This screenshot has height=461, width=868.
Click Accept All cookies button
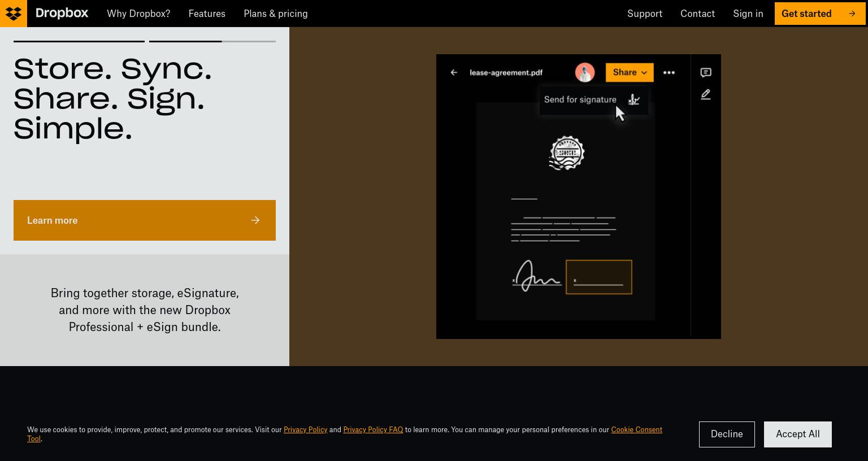pyautogui.click(x=798, y=434)
